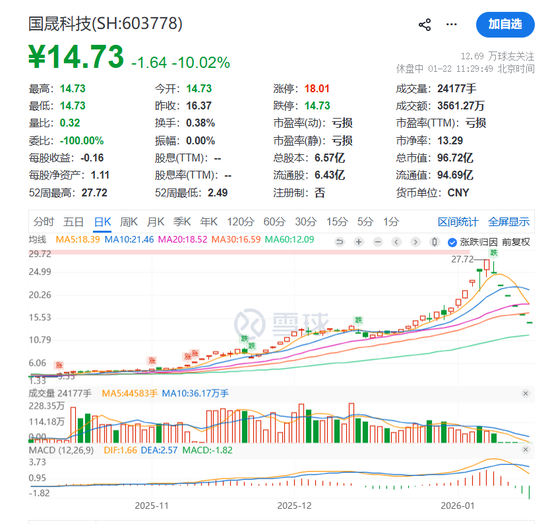Click the share icon
The height and width of the screenshot is (524, 550).
coord(425,25)
